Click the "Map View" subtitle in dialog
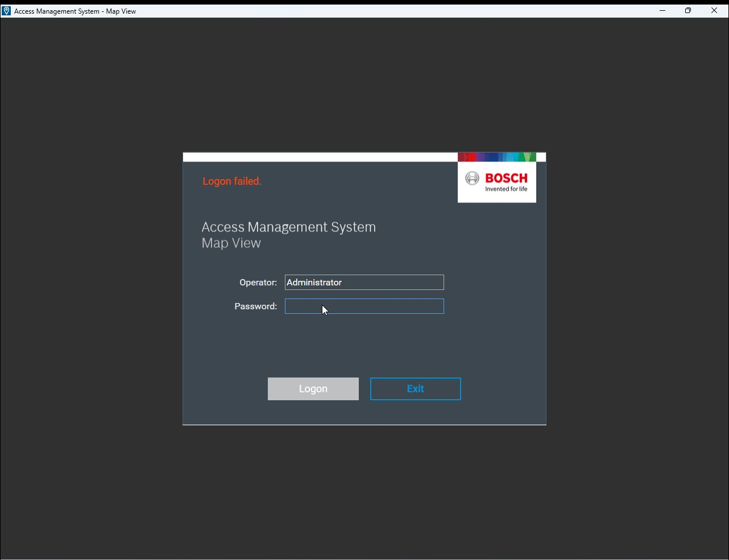Image resolution: width=729 pixels, height=560 pixels. pos(231,243)
